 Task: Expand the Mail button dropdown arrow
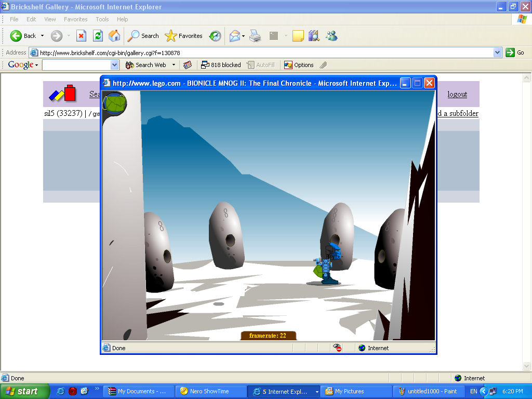(x=243, y=36)
